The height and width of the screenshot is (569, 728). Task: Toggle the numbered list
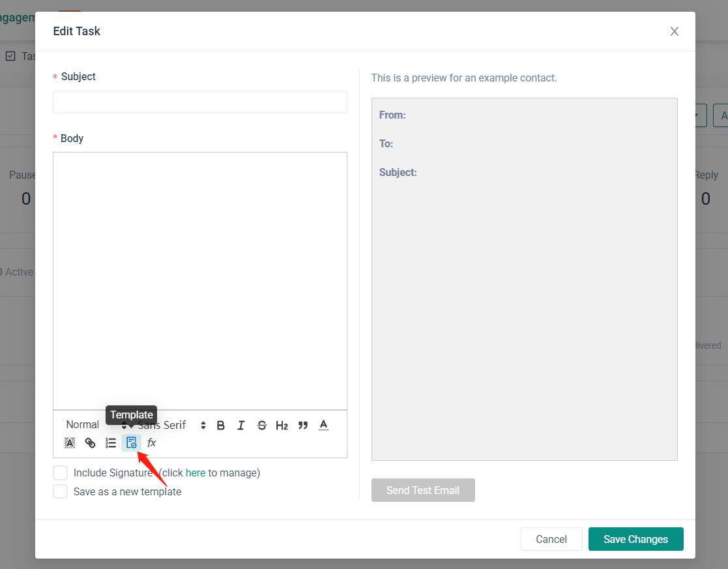point(111,443)
